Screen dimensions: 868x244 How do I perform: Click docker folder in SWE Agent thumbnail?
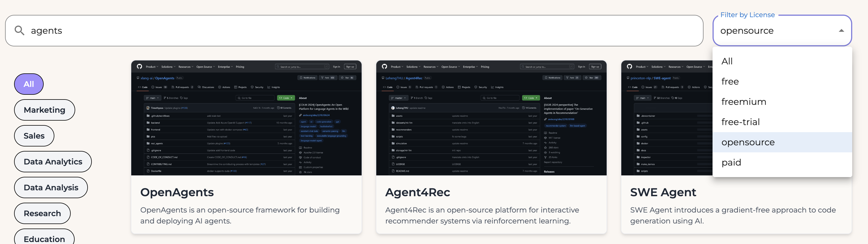click(644, 143)
